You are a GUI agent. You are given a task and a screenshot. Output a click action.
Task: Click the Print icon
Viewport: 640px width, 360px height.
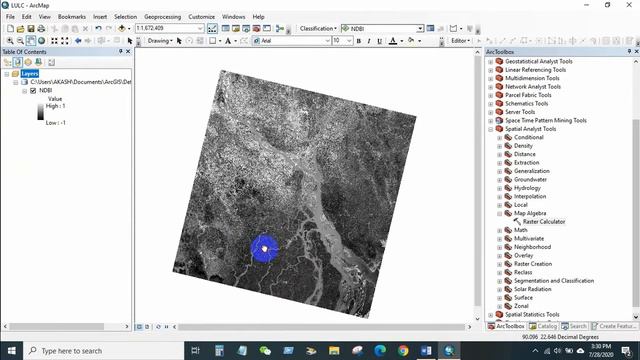pyautogui.click(x=41, y=29)
